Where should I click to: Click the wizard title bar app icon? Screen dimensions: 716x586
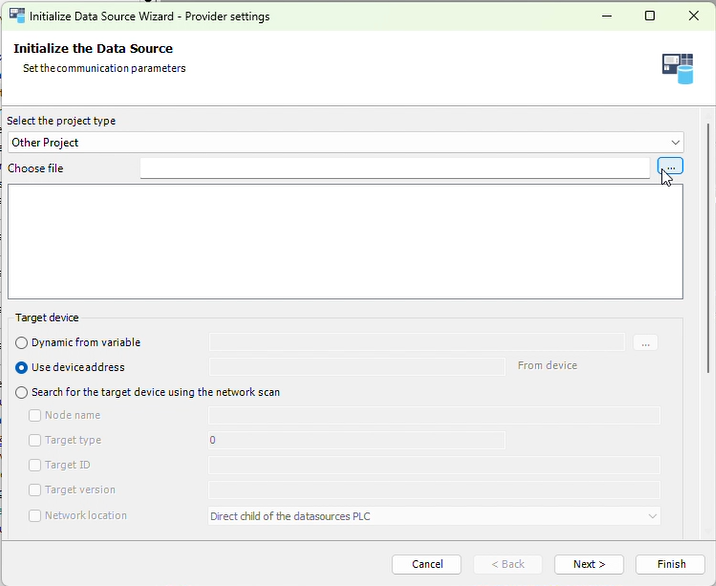[x=17, y=16]
